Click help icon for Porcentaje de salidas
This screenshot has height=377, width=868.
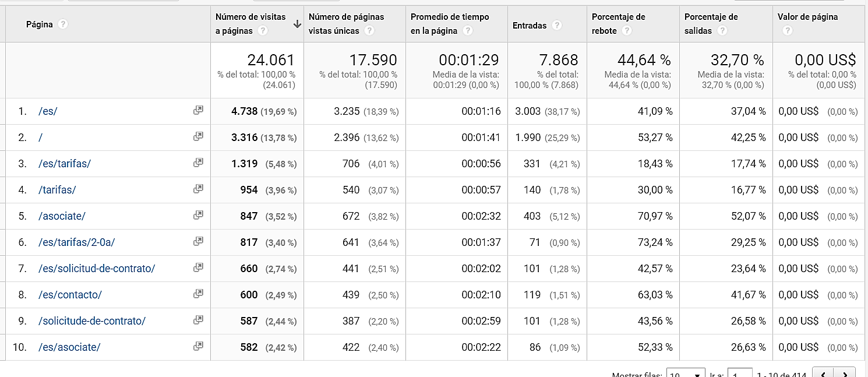coord(722,31)
